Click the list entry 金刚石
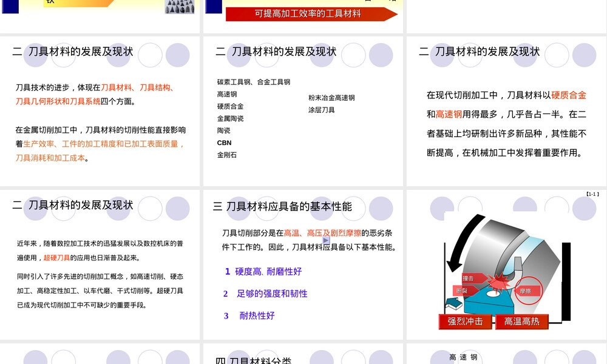 227,155
